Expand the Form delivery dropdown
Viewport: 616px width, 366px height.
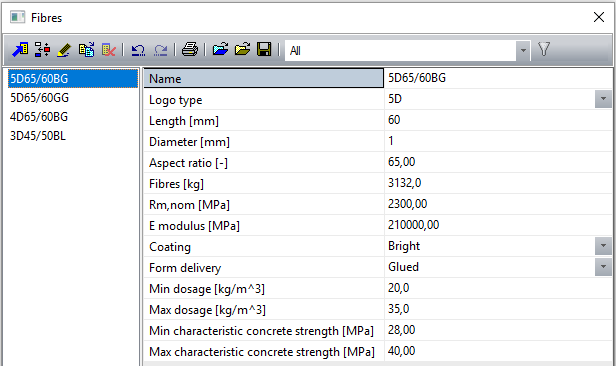pyautogui.click(x=603, y=267)
